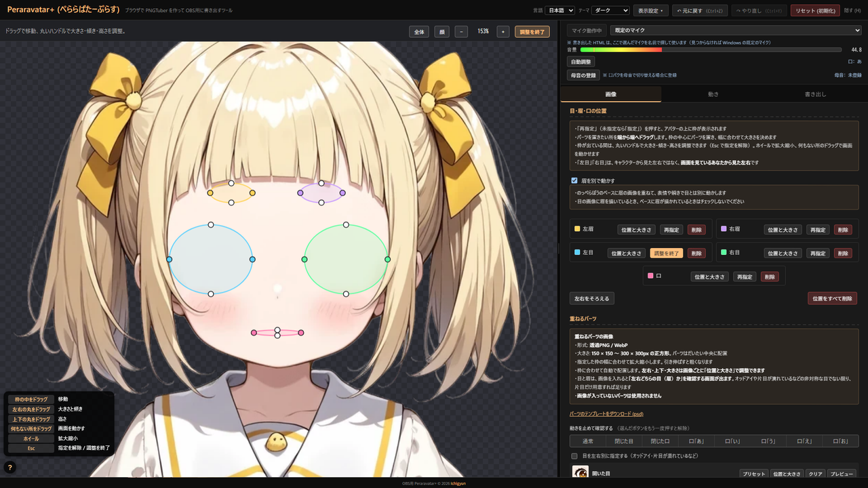This screenshot has height=488, width=868.
Task: Click the 右目 green color marker
Action: pos(724,252)
